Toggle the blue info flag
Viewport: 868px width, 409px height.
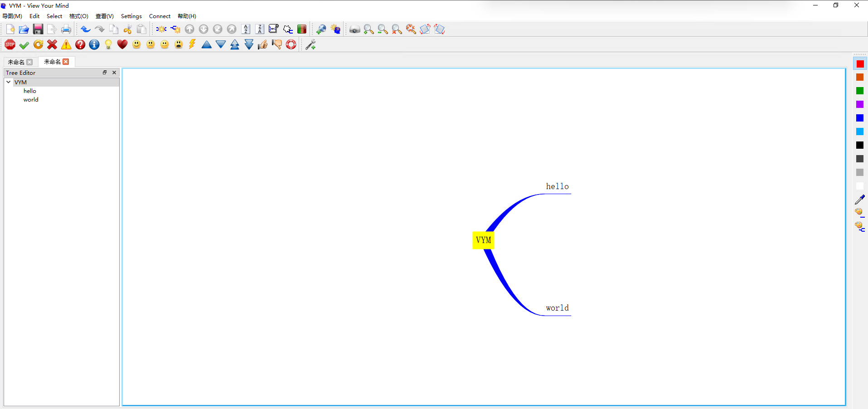click(x=94, y=44)
